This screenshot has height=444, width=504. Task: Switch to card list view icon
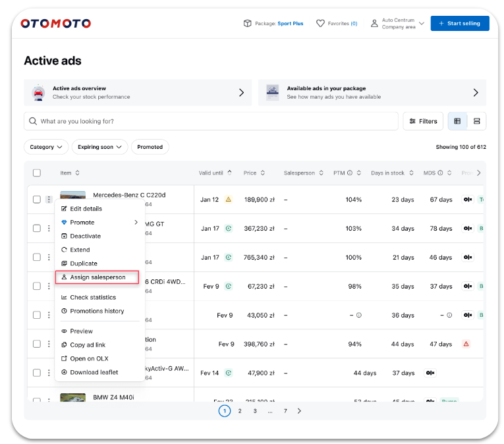(x=477, y=121)
